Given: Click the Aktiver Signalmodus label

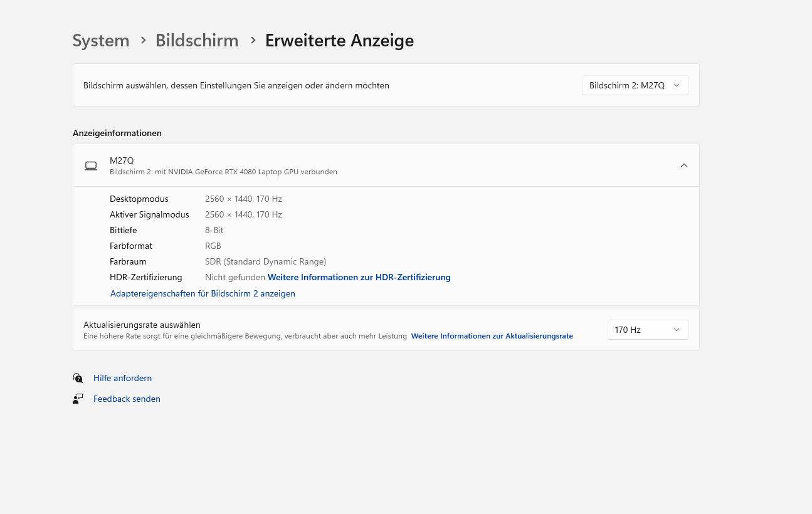Looking at the screenshot, I should pyautogui.click(x=149, y=214).
